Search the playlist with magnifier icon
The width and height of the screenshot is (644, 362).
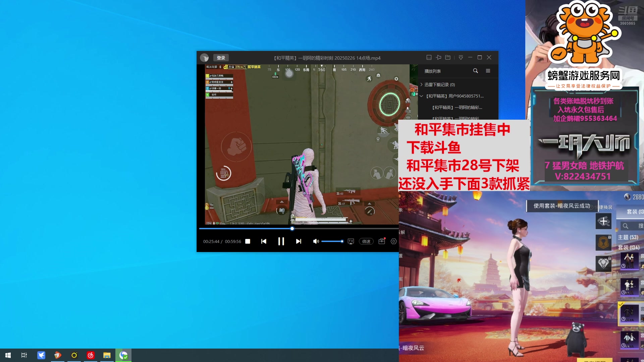click(x=475, y=71)
